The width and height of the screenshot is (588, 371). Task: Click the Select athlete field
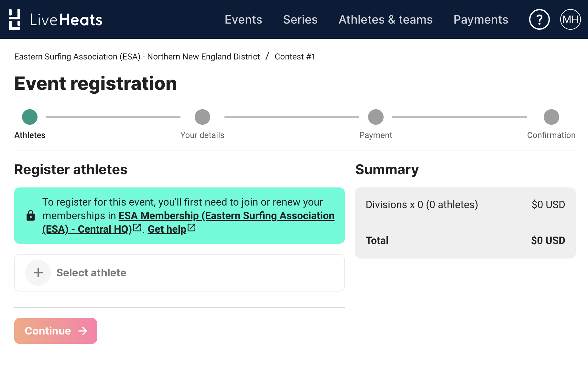(x=180, y=273)
